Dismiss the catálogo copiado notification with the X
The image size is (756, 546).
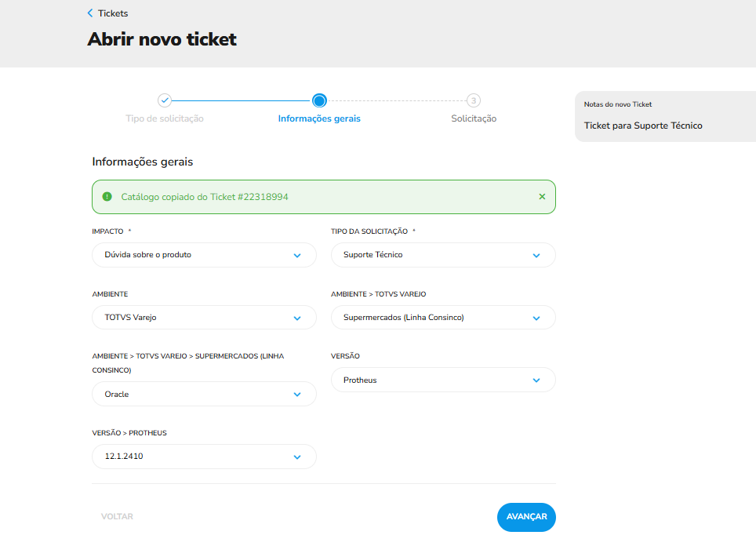click(542, 197)
